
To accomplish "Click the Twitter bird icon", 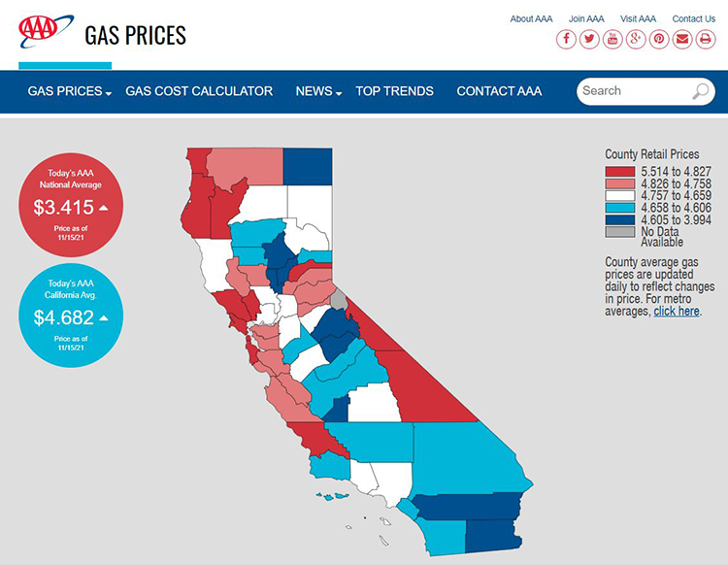I will [x=589, y=39].
